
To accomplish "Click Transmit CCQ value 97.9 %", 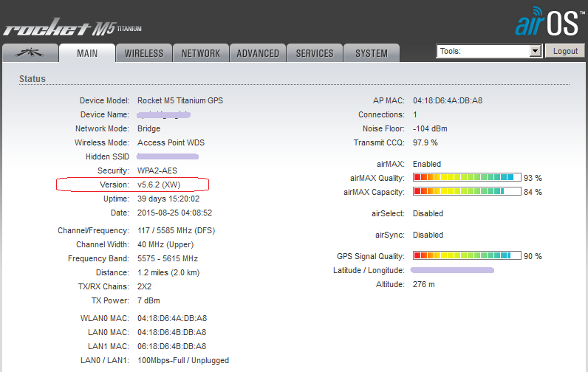I will [x=425, y=142].
